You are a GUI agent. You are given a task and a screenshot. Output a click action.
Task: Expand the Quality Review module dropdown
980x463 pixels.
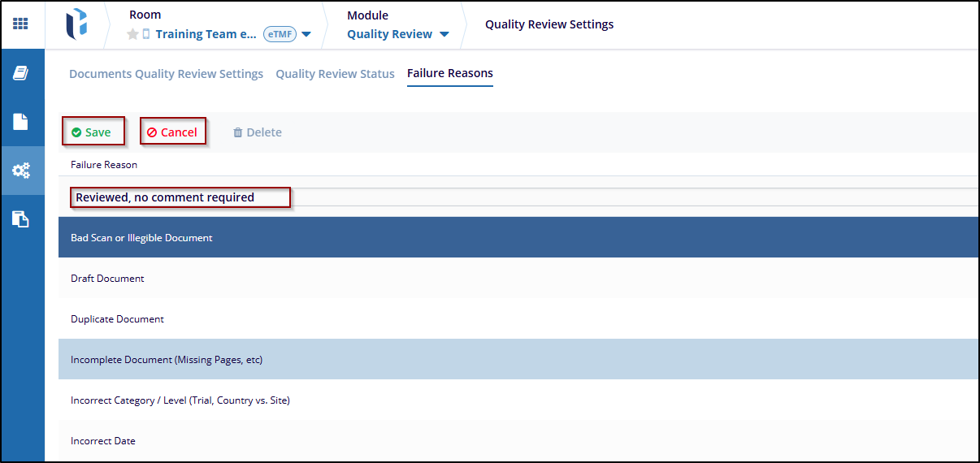pos(444,34)
